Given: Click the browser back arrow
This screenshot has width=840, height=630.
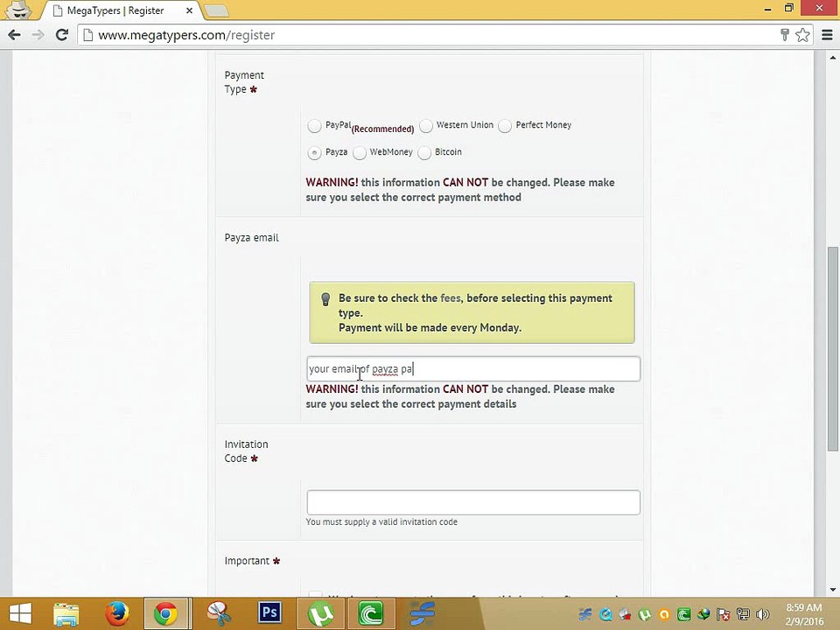Looking at the screenshot, I should (x=15, y=35).
